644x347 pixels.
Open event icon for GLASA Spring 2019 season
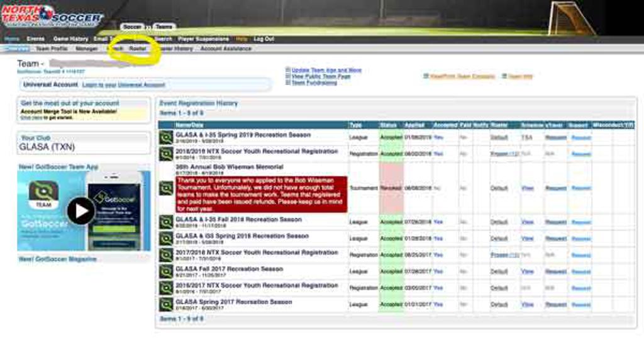(x=166, y=137)
